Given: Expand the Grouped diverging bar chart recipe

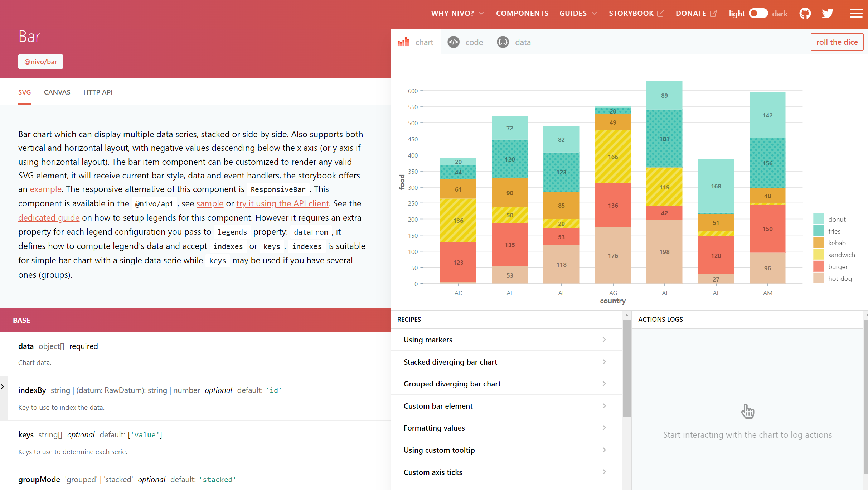Looking at the screenshot, I should click(x=506, y=384).
